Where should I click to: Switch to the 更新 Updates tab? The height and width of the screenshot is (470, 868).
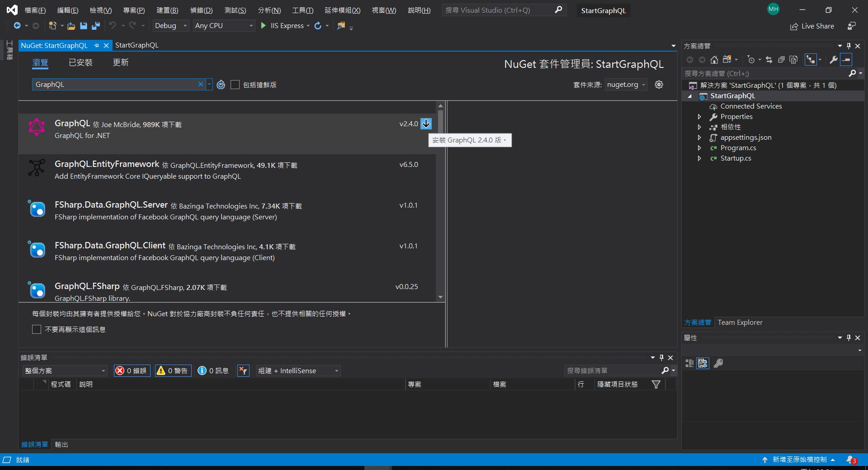121,62
